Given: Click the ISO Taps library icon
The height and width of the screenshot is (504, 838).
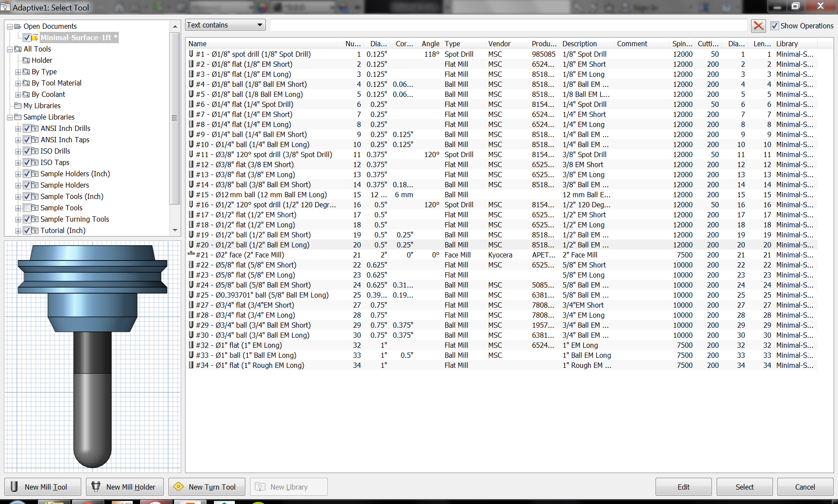Looking at the screenshot, I should tap(35, 162).
